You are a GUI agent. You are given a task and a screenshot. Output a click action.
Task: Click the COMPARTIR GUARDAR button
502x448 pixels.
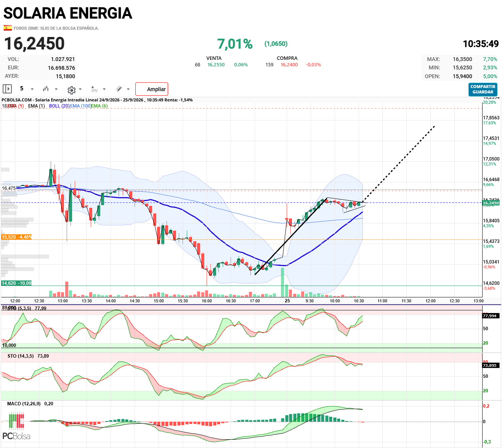tap(483, 89)
